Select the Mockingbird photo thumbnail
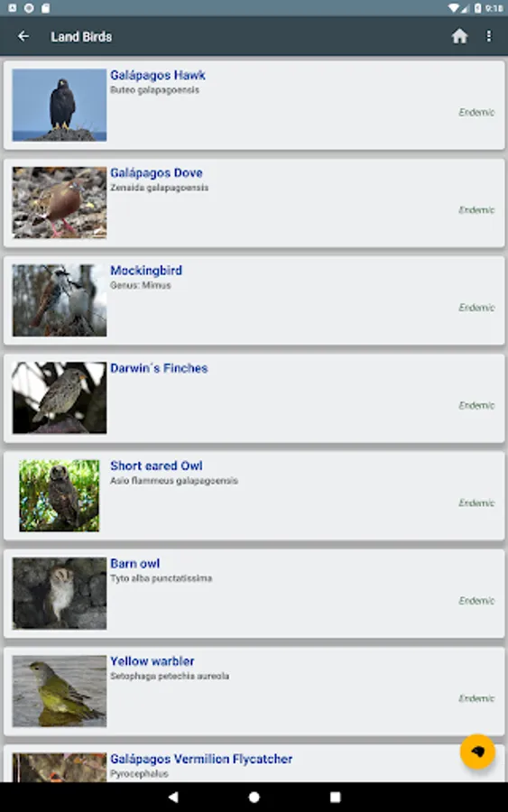The image size is (508, 812). (60, 300)
